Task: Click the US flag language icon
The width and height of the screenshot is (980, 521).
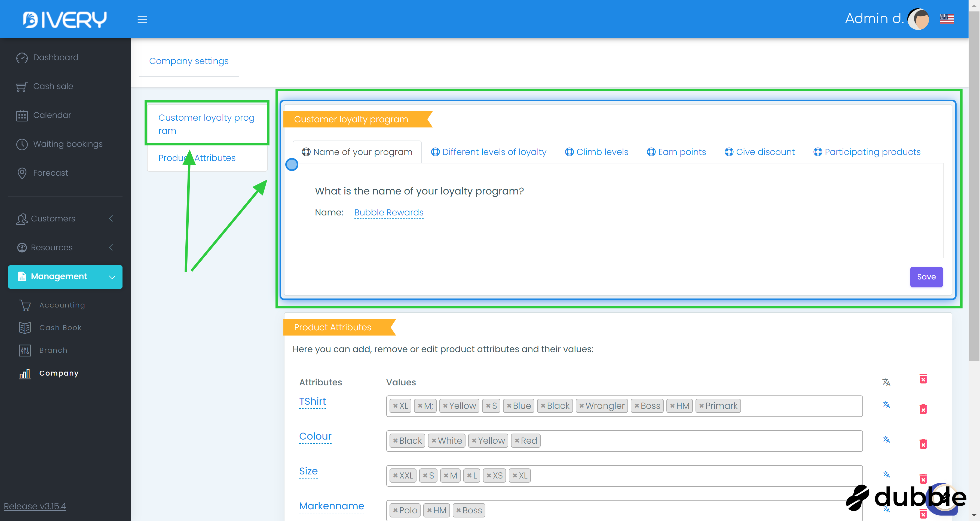Action: (947, 19)
